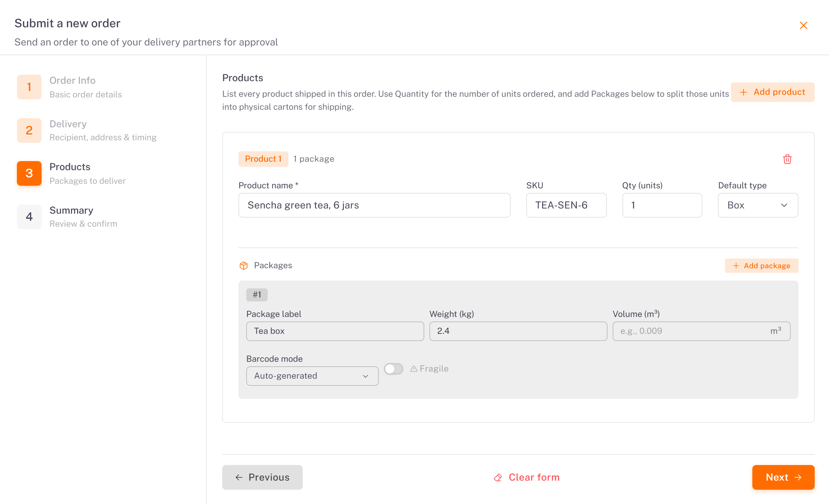Click the "1 package" count text
The height and width of the screenshot is (504, 829).
(313, 159)
